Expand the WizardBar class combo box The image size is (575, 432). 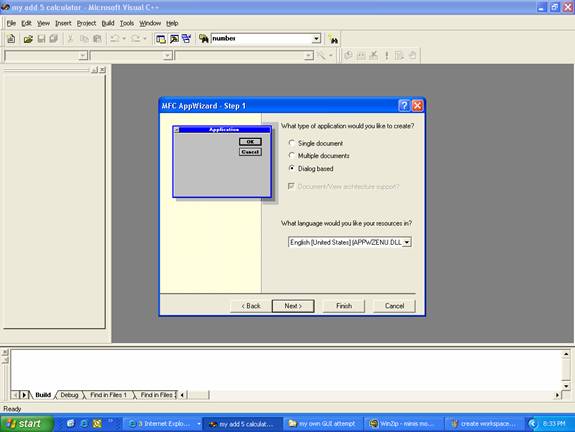click(x=83, y=55)
